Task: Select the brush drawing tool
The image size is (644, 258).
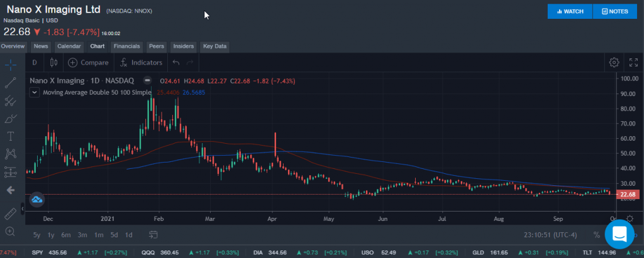Action: pos(11,119)
